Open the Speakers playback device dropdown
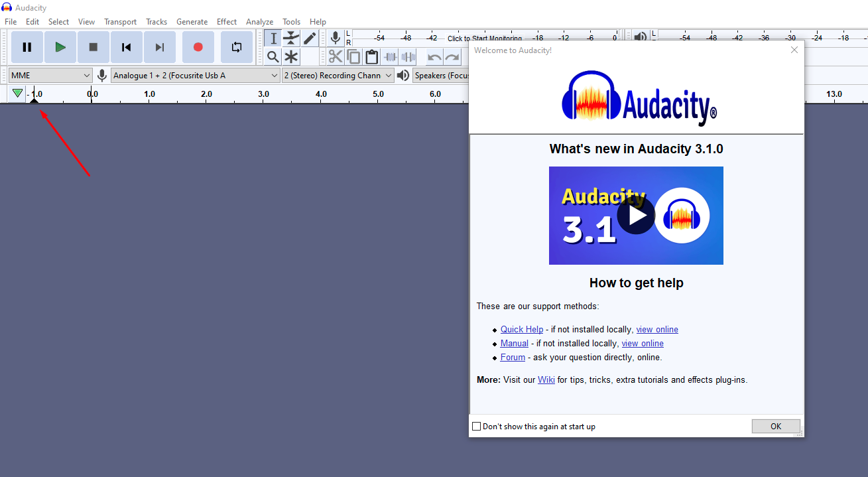The width and height of the screenshot is (868, 477). (x=440, y=76)
